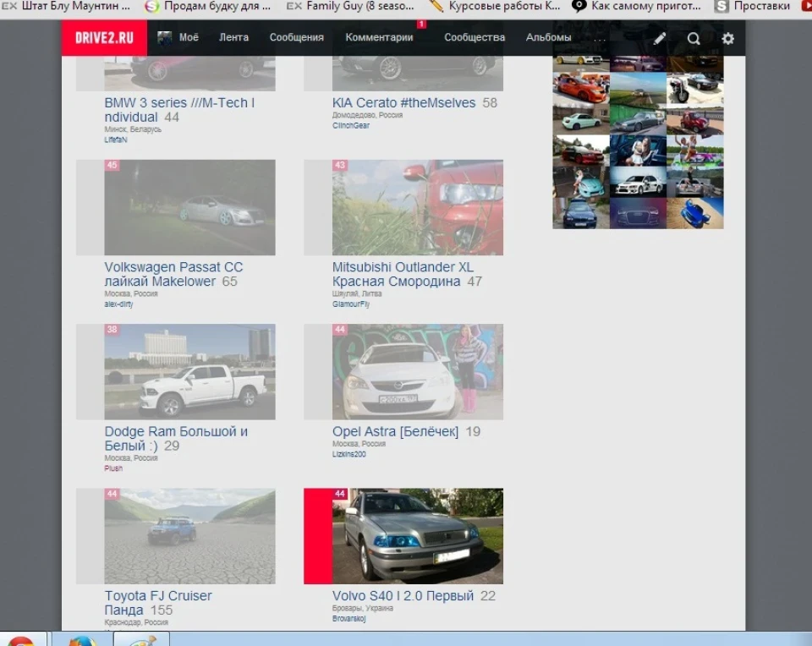This screenshot has width=812, height=646.
Task: Open Комментарии section
Action: coord(379,37)
